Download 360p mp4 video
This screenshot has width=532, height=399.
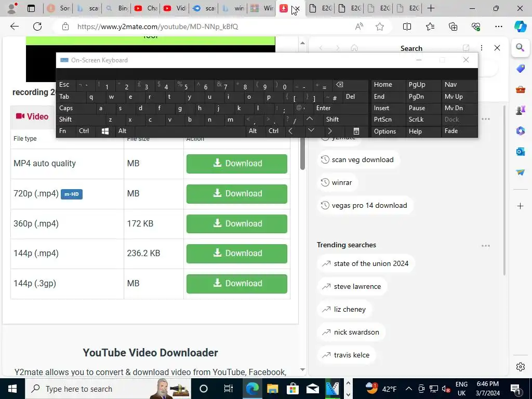point(237,224)
